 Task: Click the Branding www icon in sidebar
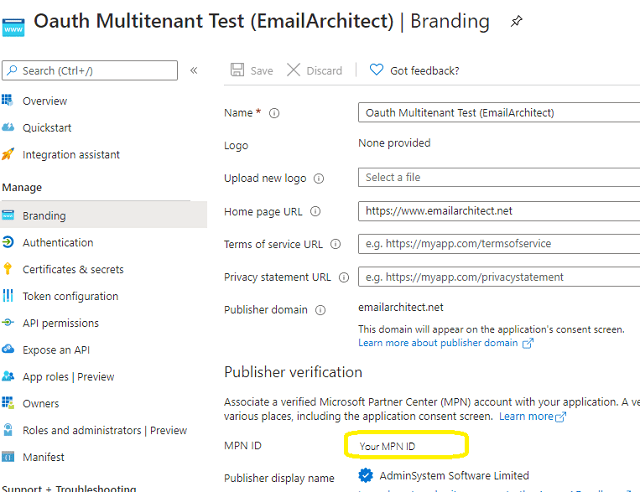point(8,215)
